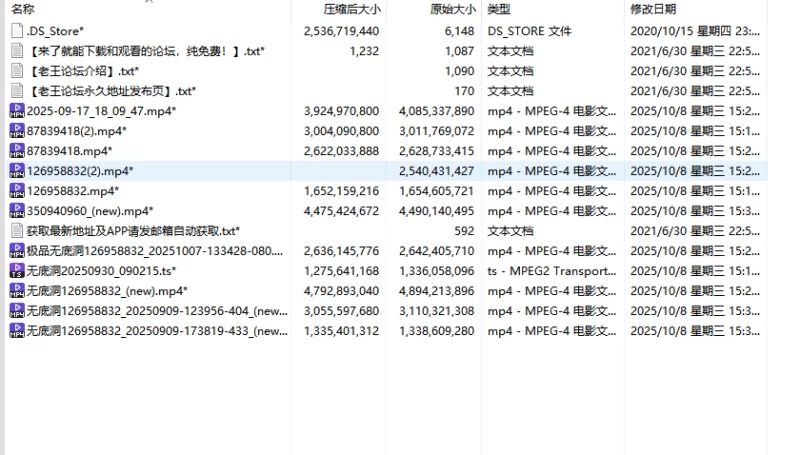The width and height of the screenshot is (800, 455).
Task: Select the highlighted 126958832(2).mp4 file name
Action: (80, 171)
